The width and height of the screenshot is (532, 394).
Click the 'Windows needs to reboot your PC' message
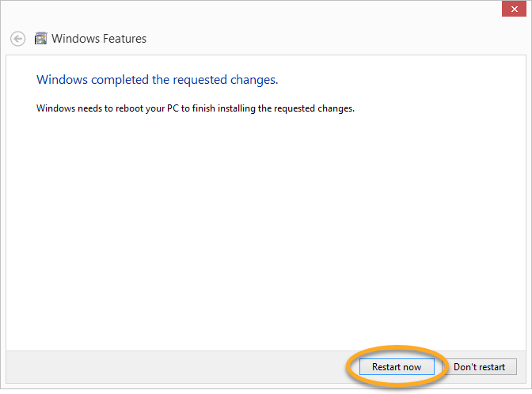pyautogui.click(x=195, y=108)
